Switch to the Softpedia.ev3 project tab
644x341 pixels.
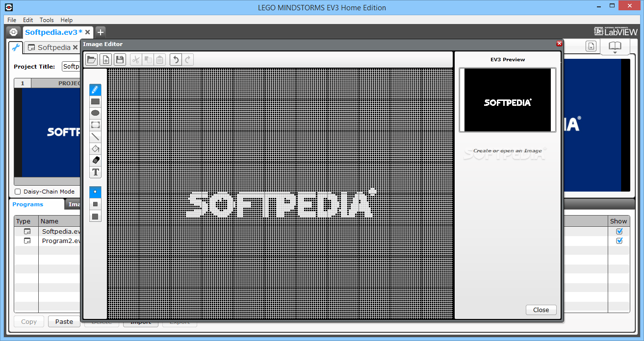(x=53, y=32)
